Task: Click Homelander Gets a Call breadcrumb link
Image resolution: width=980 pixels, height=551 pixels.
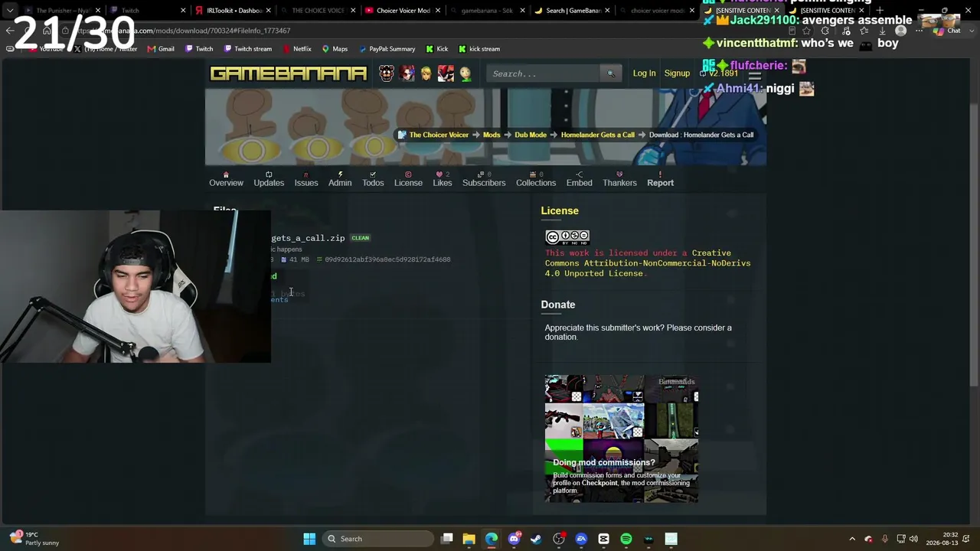Action: point(598,135)
